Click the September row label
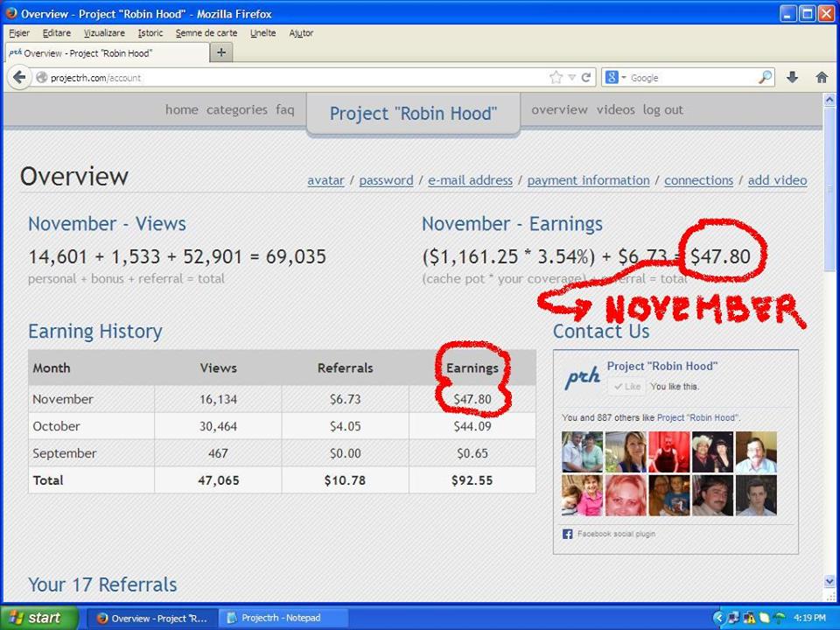840x630 pixels. pos(64,453)
